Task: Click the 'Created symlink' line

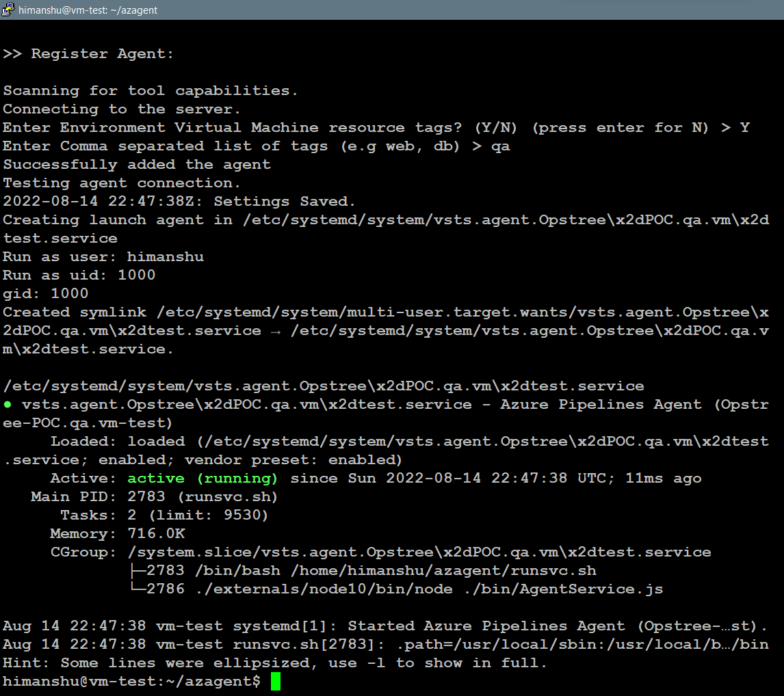Action: pyautogui.click(x=386, y=312)
